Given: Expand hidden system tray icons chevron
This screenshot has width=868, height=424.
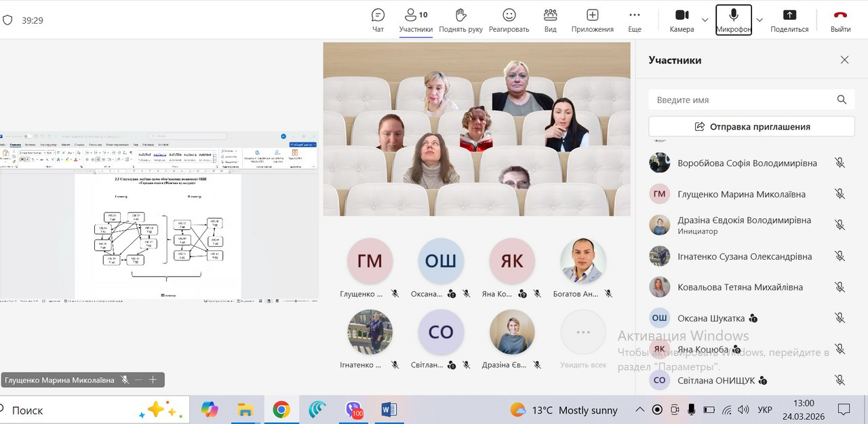Looking at the screenshot, I should 639,410.
